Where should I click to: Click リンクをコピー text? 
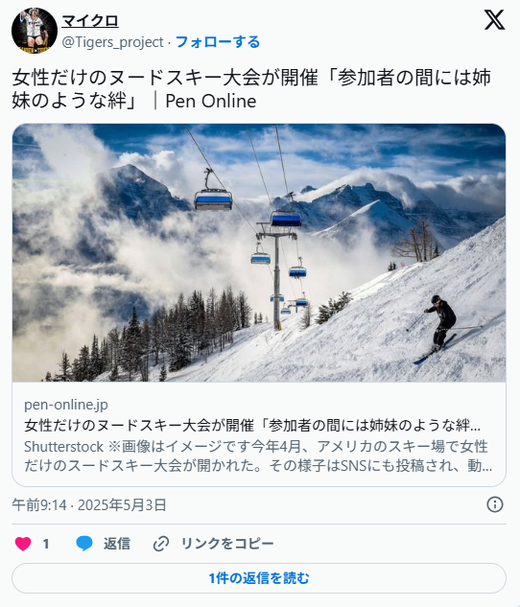click(x=228, y=544)
